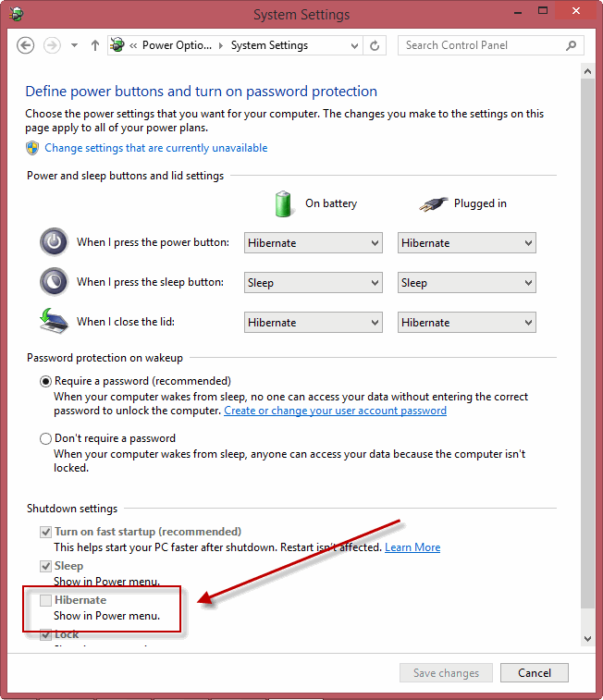Image resolution: width=603 pixels, height=700 pixels.
Task: Click 'When I press the power button:' label
Action: coord(153,242)
